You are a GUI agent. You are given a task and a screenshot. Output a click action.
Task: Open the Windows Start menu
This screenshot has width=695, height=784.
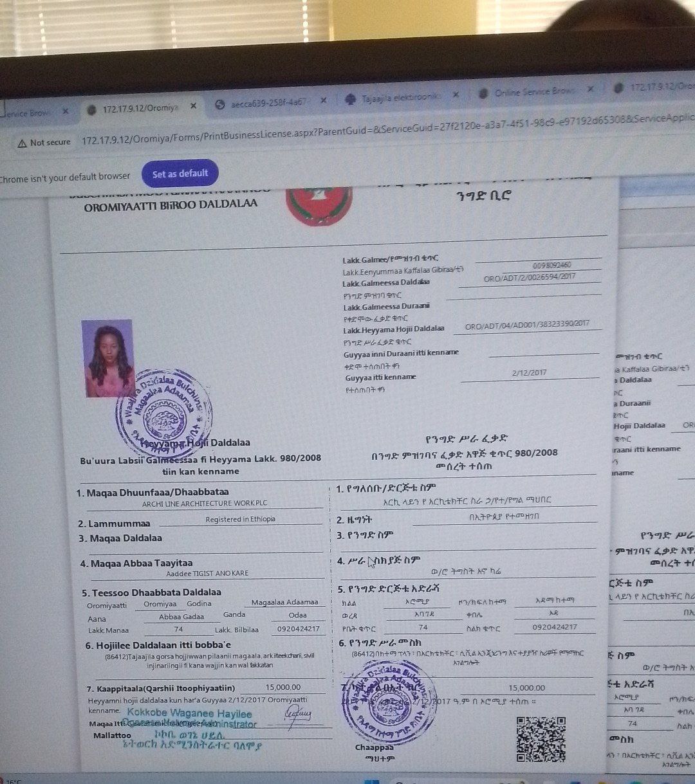(368, 781)
